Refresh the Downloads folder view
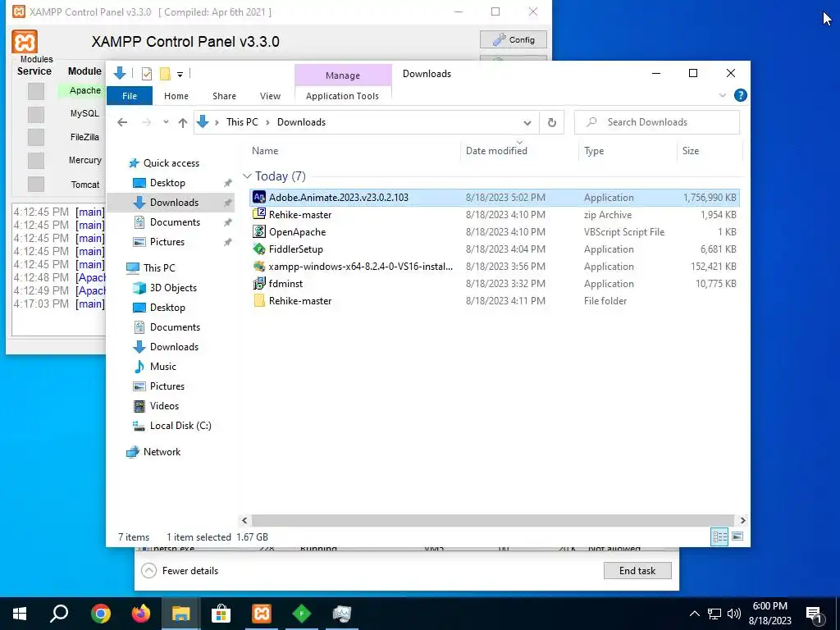840x630 pixels. point(552,123)
